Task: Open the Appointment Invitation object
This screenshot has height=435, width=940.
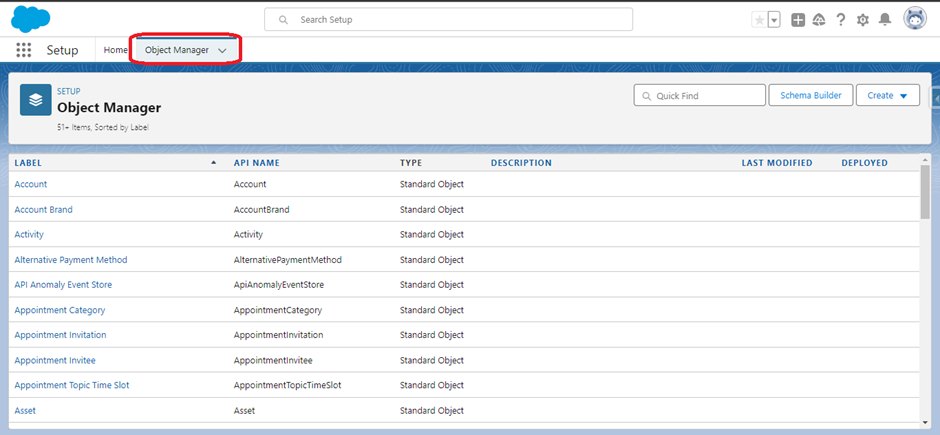Action: 60,335
